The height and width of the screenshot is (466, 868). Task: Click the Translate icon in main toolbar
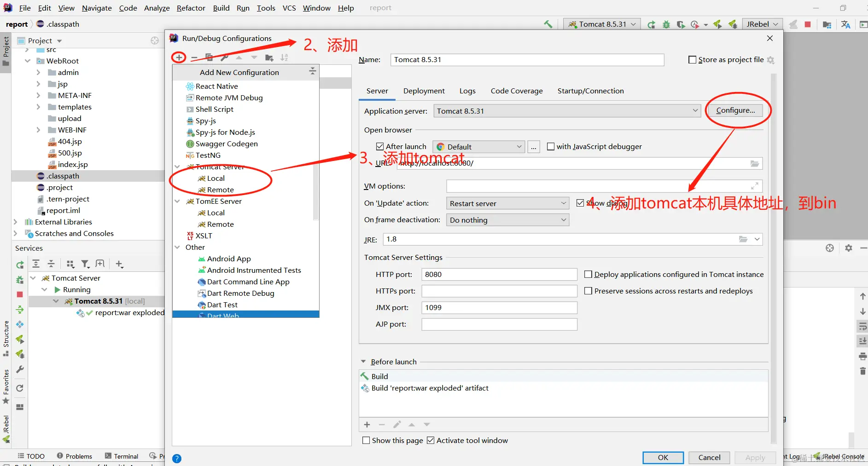pyautogui.click(x=845, y=24)
